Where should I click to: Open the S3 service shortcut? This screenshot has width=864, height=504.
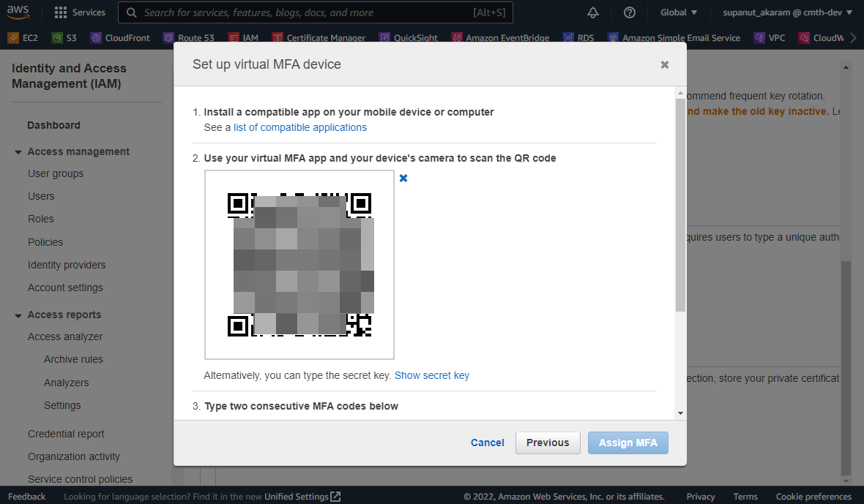[64, 37]
